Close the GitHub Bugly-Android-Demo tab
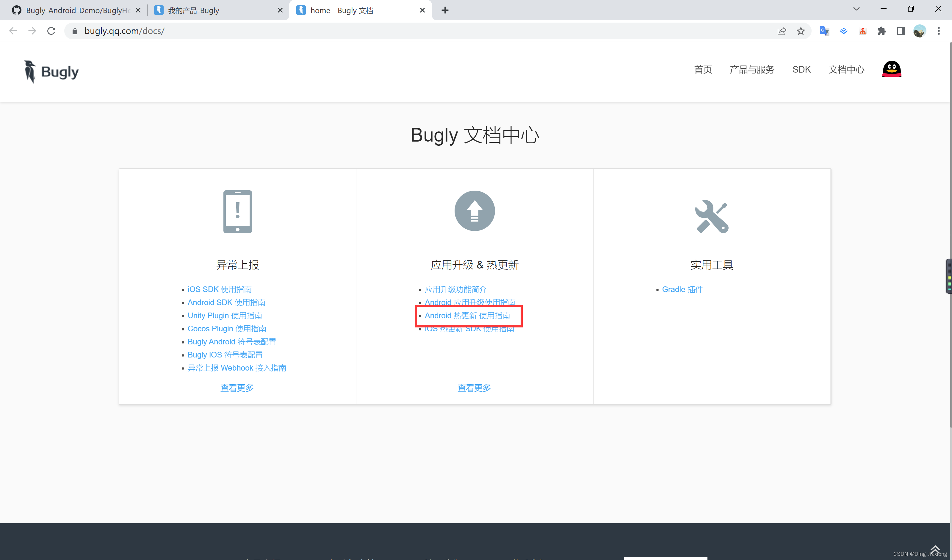This screenshot has width=952, height=560. point(138,10)
